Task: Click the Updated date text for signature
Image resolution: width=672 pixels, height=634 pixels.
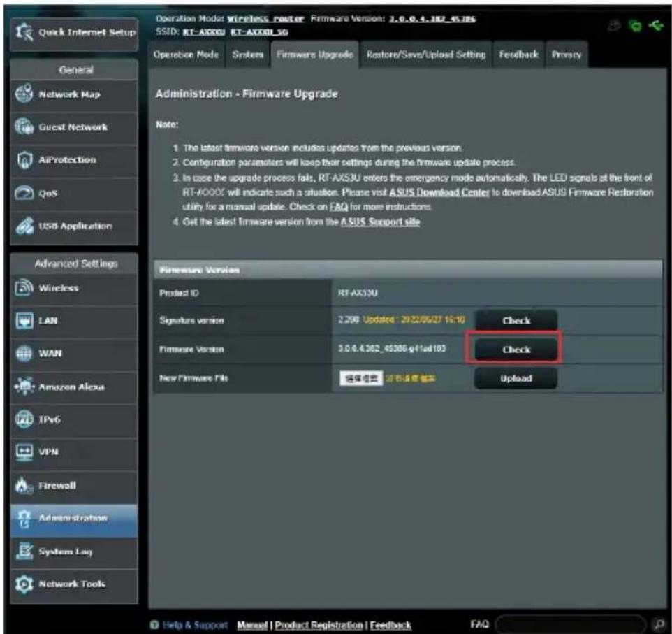Action: (414, 320)
